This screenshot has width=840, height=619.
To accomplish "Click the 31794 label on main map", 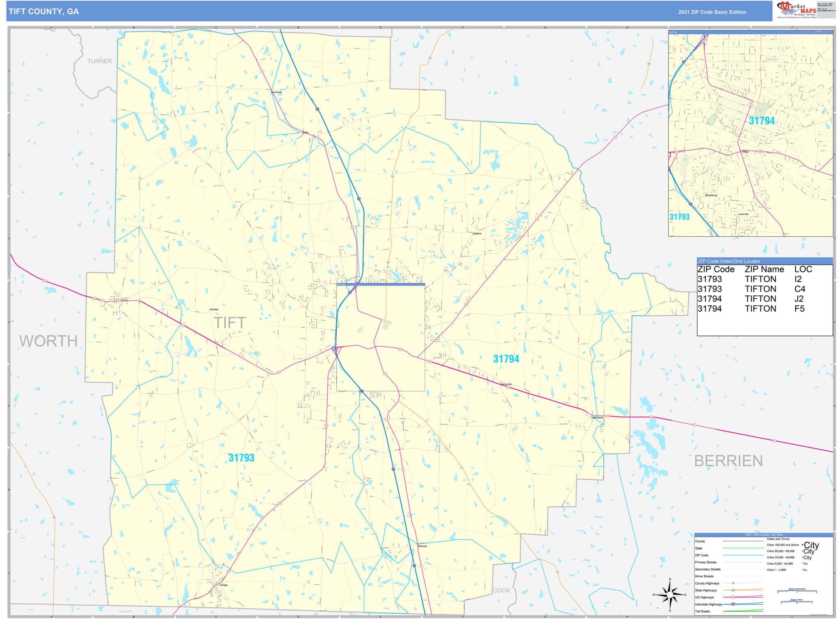I will (506, 359).
